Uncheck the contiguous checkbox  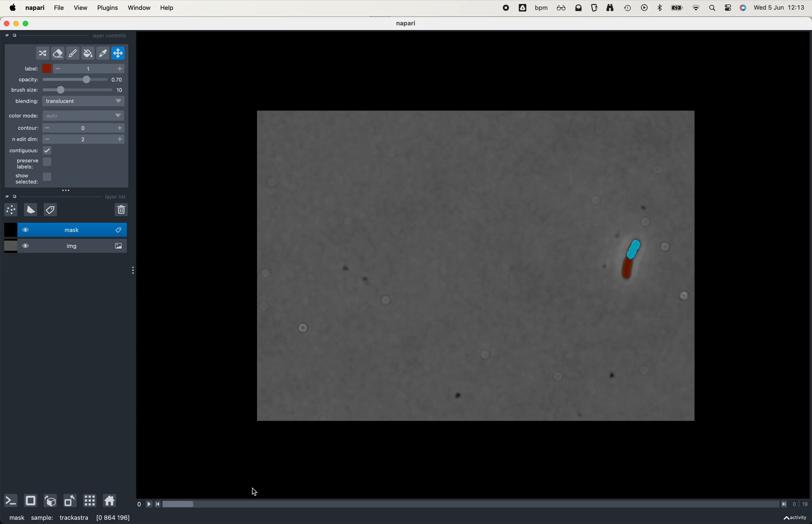point(47,151)
